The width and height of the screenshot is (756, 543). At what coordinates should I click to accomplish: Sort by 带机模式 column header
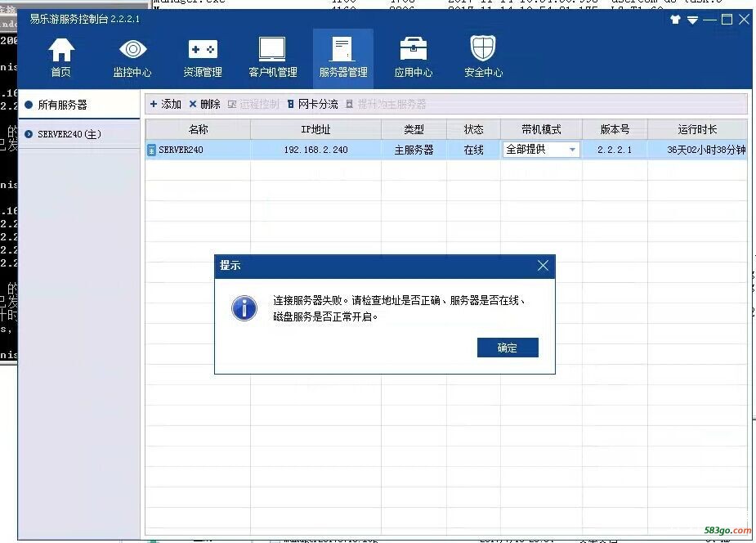[x=541, y=129]
